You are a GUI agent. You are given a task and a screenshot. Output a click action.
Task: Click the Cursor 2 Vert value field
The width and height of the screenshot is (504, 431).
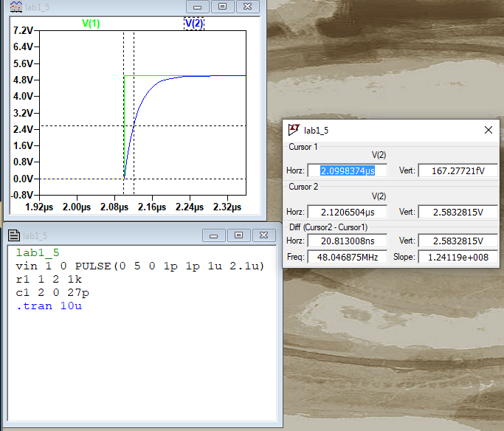pos(458,211)
